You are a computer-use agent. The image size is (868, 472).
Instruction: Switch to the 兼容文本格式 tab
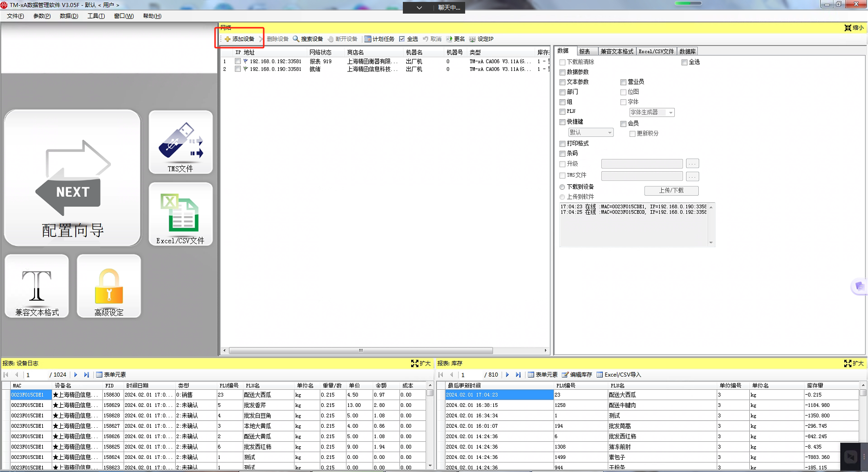click(x=617, y=51)
